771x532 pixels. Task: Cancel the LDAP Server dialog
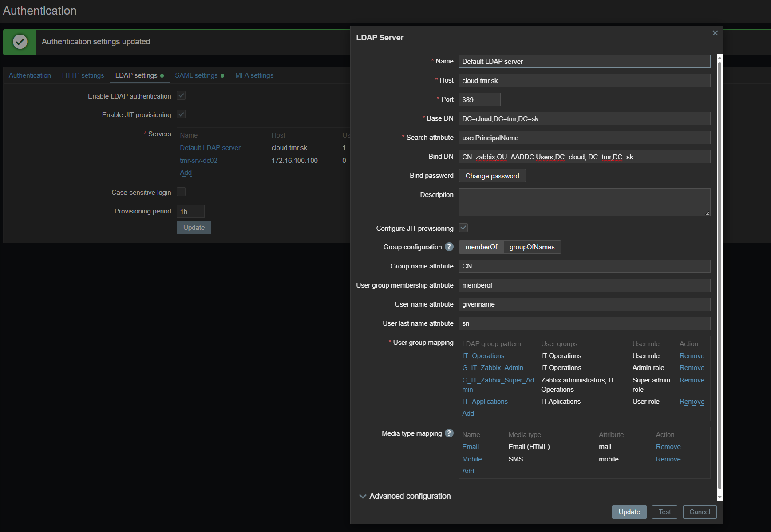(699, 512)
